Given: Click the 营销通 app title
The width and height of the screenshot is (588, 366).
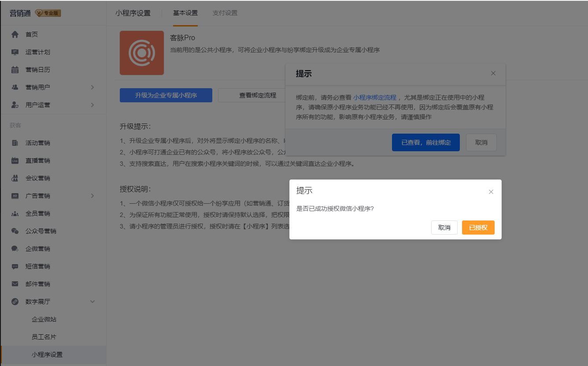Looking at the screenshot, I should (x=20, y=13).
